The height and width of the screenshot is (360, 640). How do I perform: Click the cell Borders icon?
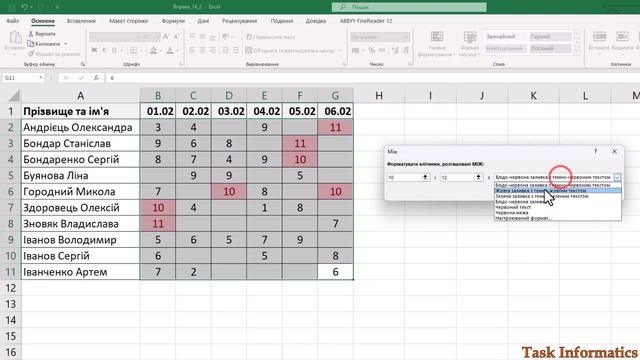click(133, 50)
